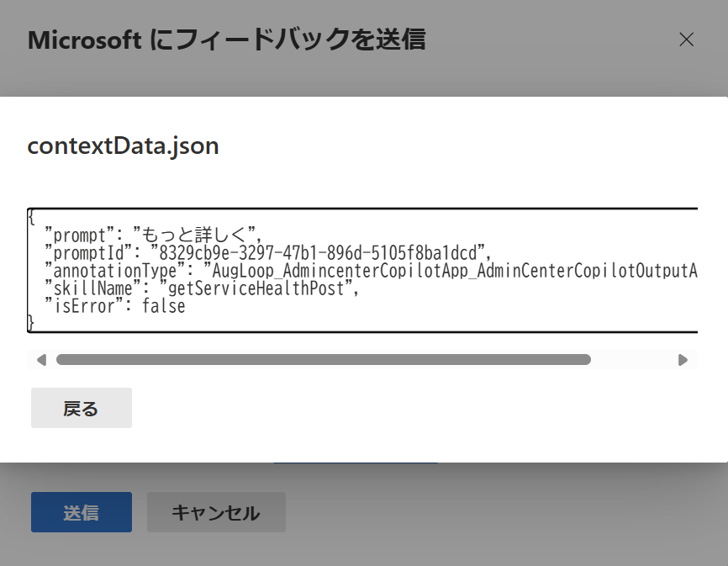Click the Microsoft にフィードバックを送信 title
Screen dimensions: 728x566
[x=227, y=40]
